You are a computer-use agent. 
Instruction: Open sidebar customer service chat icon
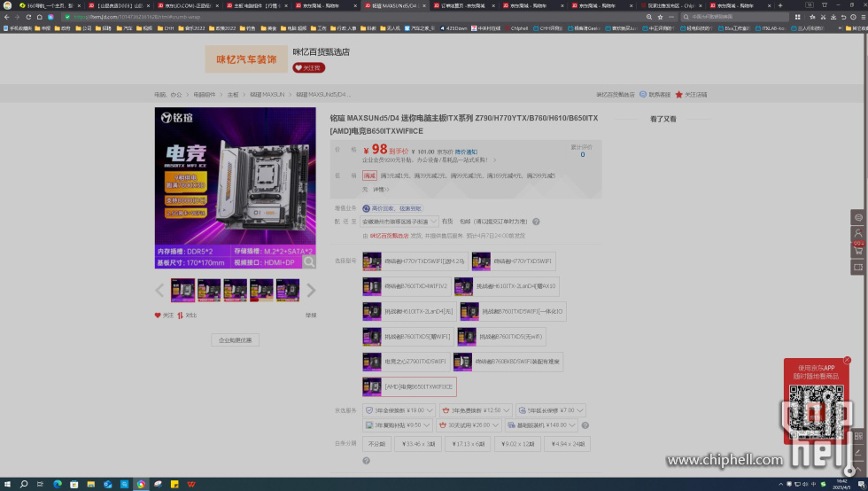(858, 218)
